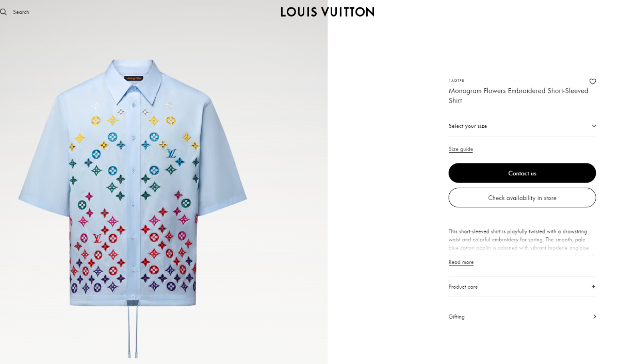Open the Select your size dropdown
Viewport: 619px width, 364px height.
tap(522, 126)
